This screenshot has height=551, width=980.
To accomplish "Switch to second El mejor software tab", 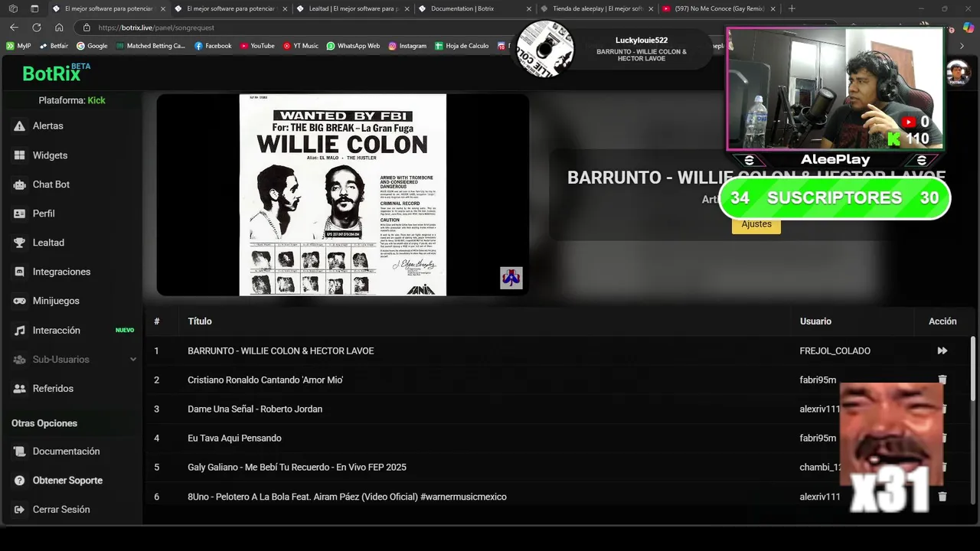I will pos(232,8).
